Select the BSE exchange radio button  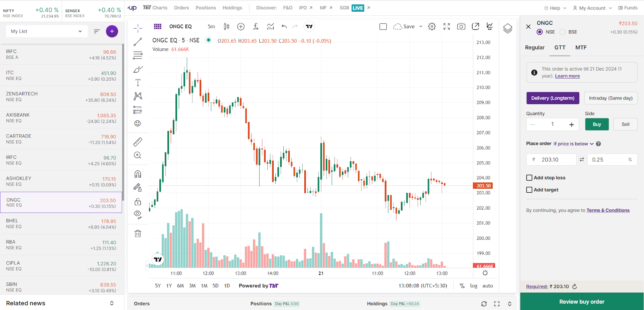563,32
